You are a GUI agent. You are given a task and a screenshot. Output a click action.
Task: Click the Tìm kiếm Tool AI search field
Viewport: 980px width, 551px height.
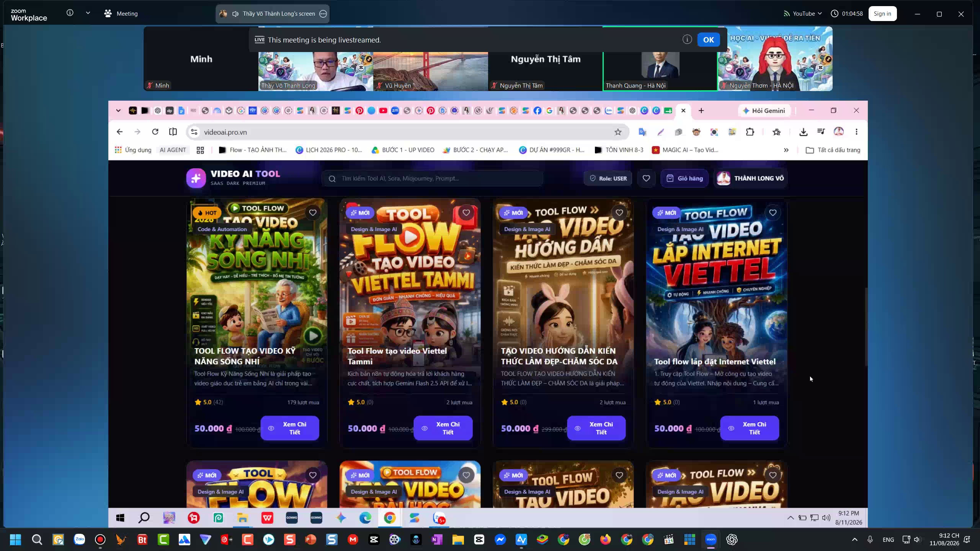[432, 178]
